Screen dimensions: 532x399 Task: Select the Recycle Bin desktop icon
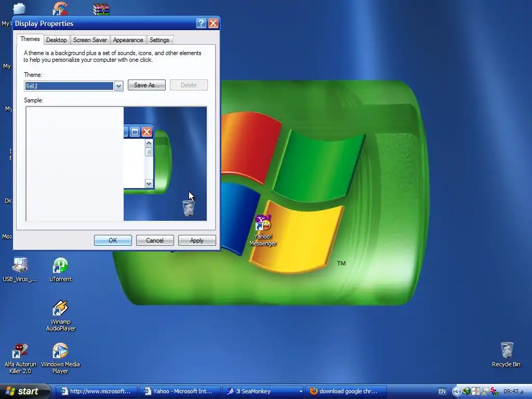[x=506, y=355]
